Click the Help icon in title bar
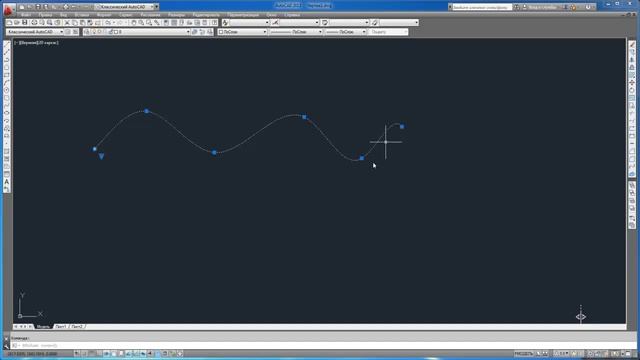This screenshot has height=360, width=640. [x=588, y=7]
